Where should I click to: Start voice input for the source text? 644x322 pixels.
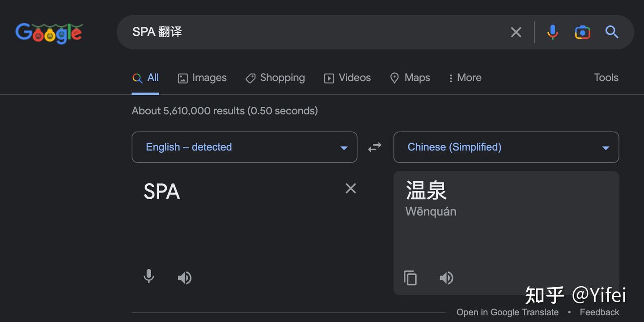pyautogui.click(x=148, y=277)
